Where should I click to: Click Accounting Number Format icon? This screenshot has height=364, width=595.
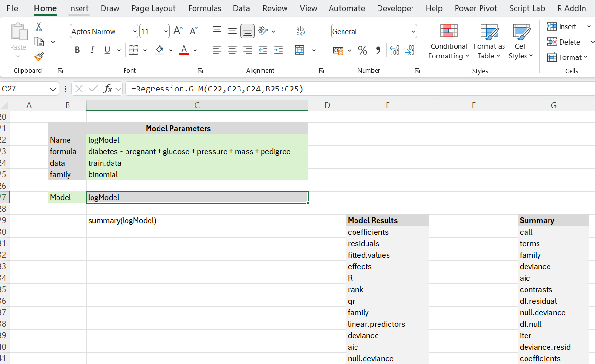coord(338,50)
